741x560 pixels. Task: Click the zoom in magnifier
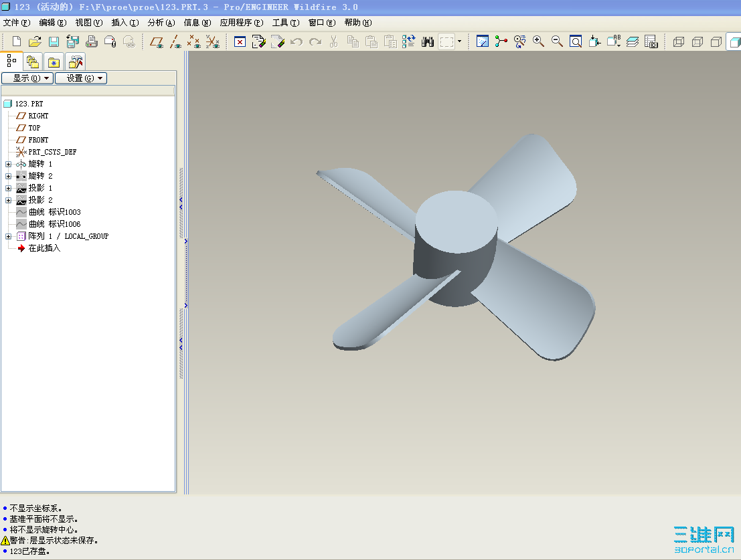(538, 41)
